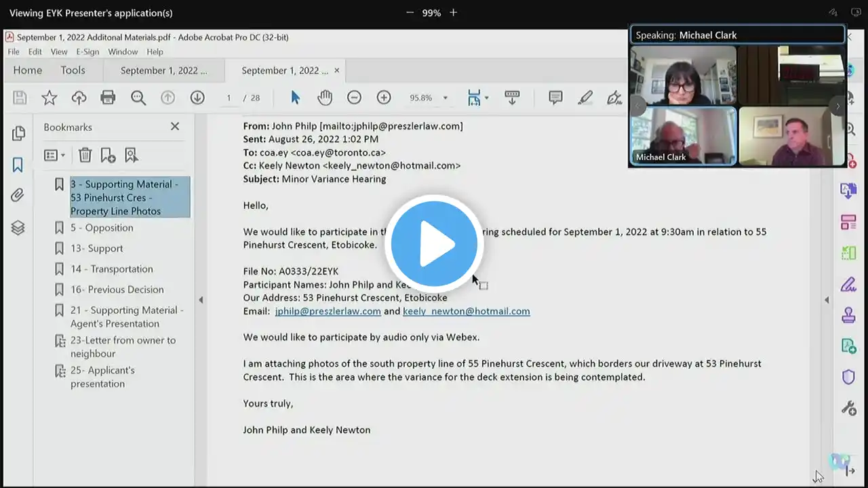The height and width of the screenshot is (488, 868).
Task: Click the arrow Selection tool
Action: click(295, 98)
